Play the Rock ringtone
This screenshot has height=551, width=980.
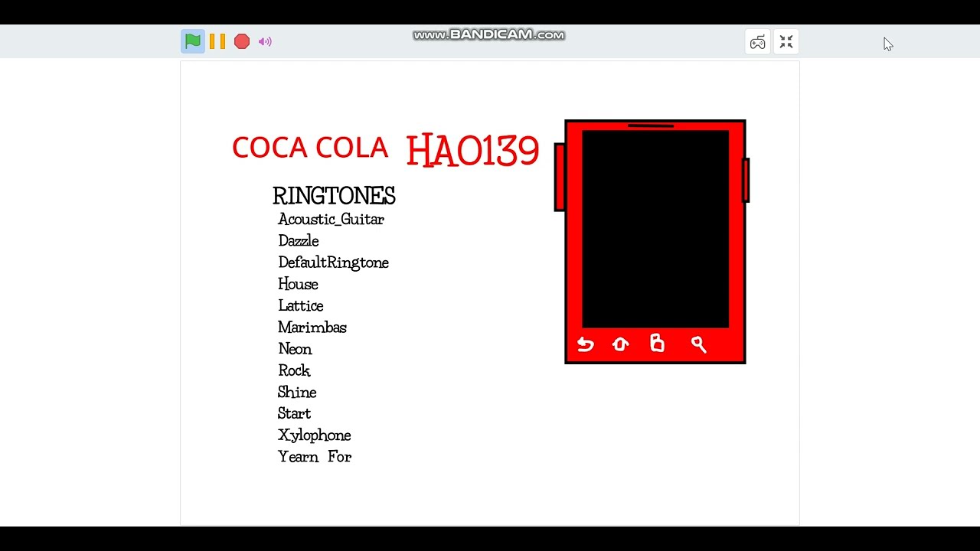294,370
